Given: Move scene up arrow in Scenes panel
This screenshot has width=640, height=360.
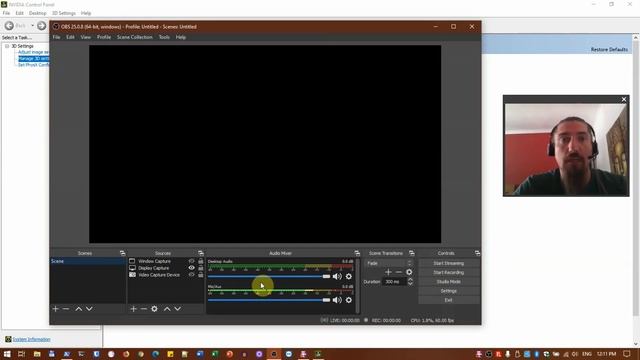Looking at the screenshot, I should pos(78,309).
